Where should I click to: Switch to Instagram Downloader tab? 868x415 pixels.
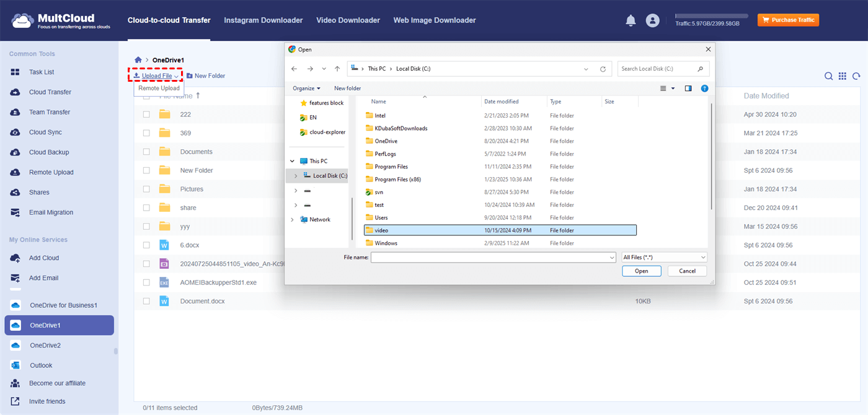263,20
